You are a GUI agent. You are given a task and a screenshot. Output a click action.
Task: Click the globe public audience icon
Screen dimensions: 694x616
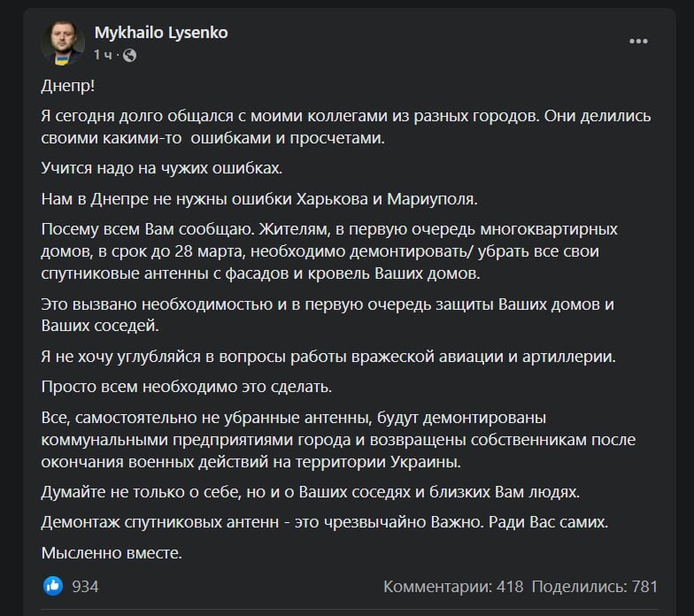click(x=130, y=55)
